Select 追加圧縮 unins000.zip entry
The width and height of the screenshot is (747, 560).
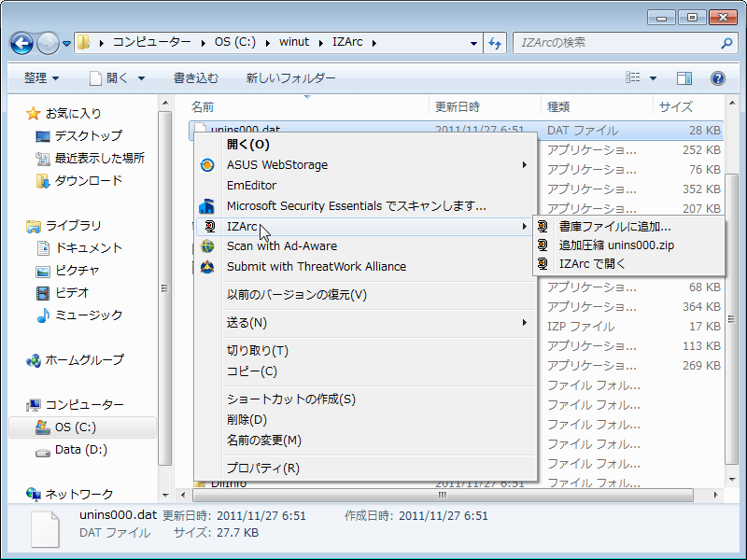pyautogui.click(x=628, y=245)
